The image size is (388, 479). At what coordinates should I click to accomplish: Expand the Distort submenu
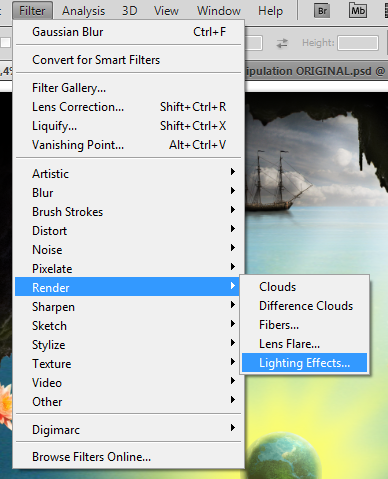point(128,231)
